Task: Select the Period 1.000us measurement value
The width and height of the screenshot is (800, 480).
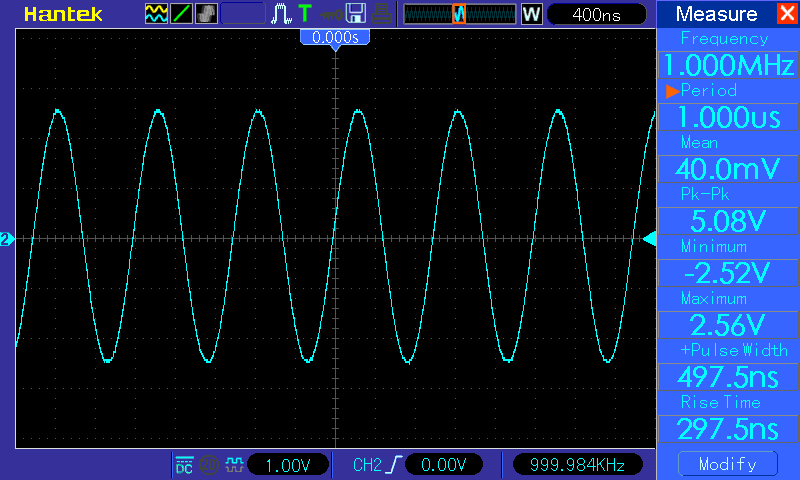Action: coord(728,117)
